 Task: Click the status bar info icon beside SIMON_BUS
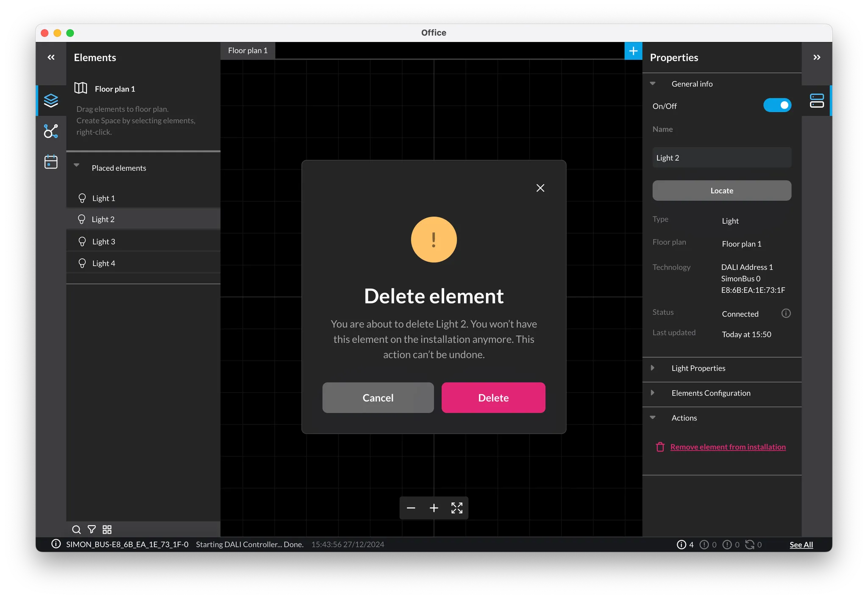pos(56,544)
